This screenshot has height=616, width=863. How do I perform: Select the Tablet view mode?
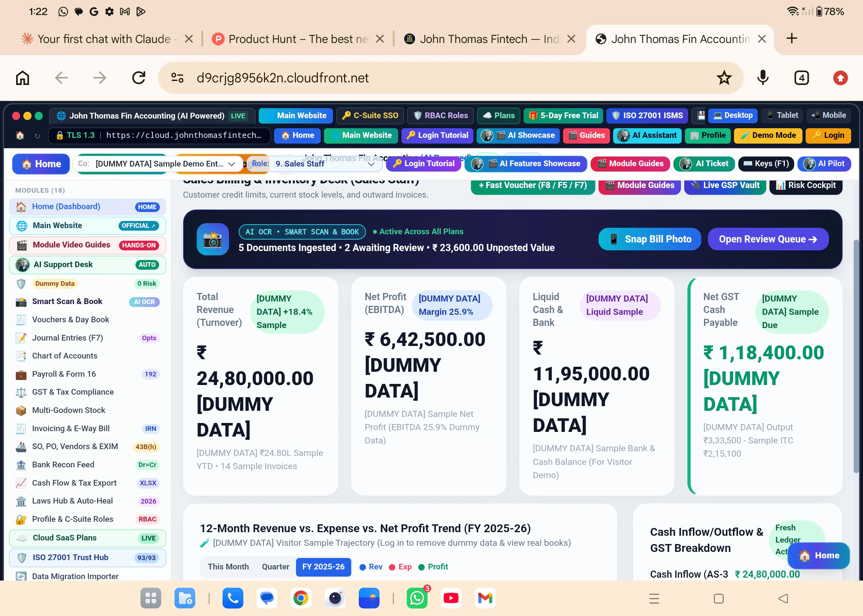(782, 115)
